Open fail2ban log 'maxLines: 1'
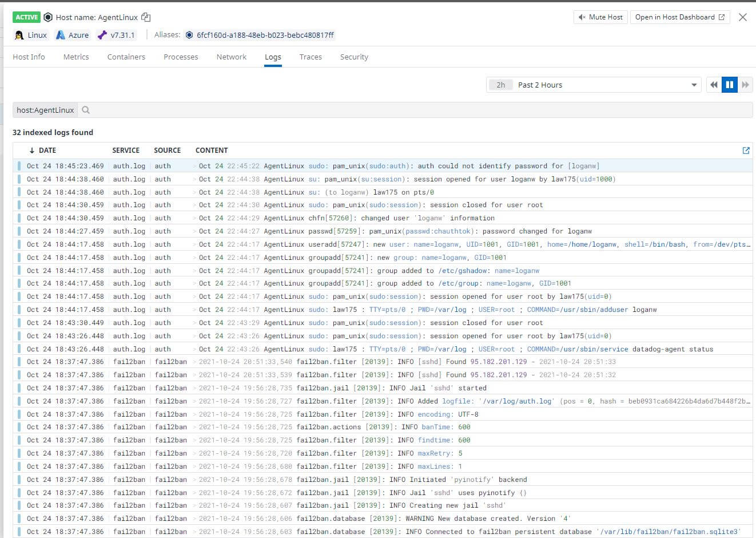 click(383, 466)
